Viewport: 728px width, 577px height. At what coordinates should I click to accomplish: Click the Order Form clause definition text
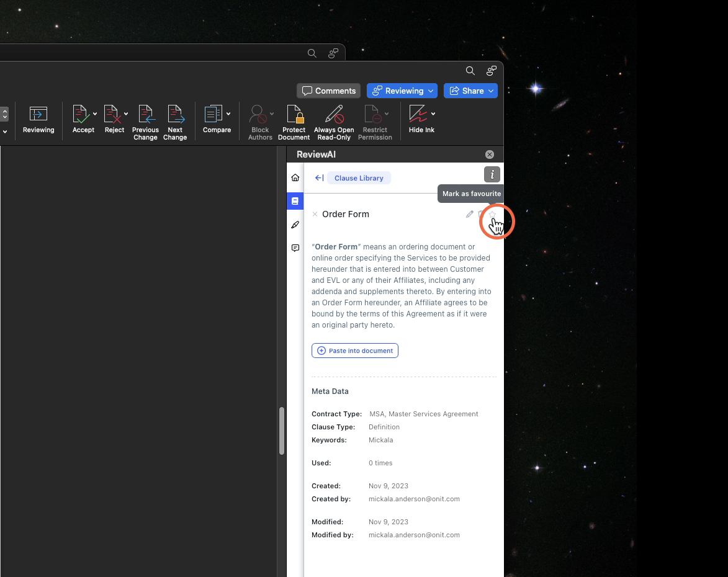402,286
